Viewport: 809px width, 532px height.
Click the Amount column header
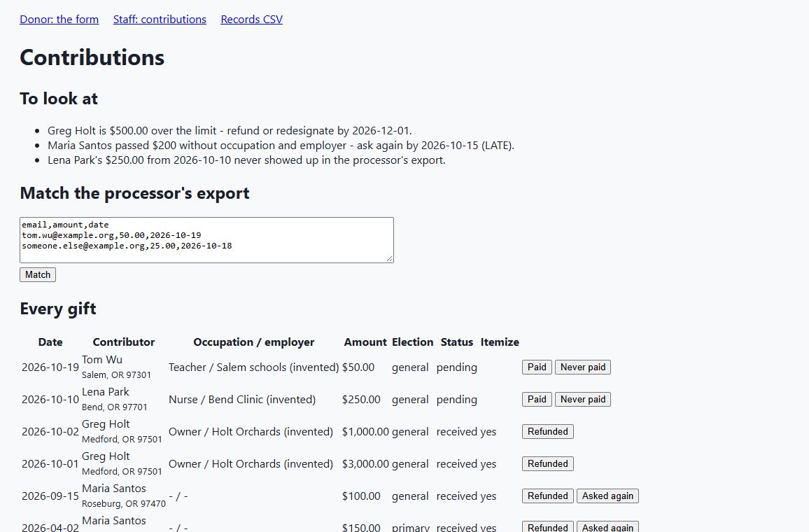[x=365, y=342]
